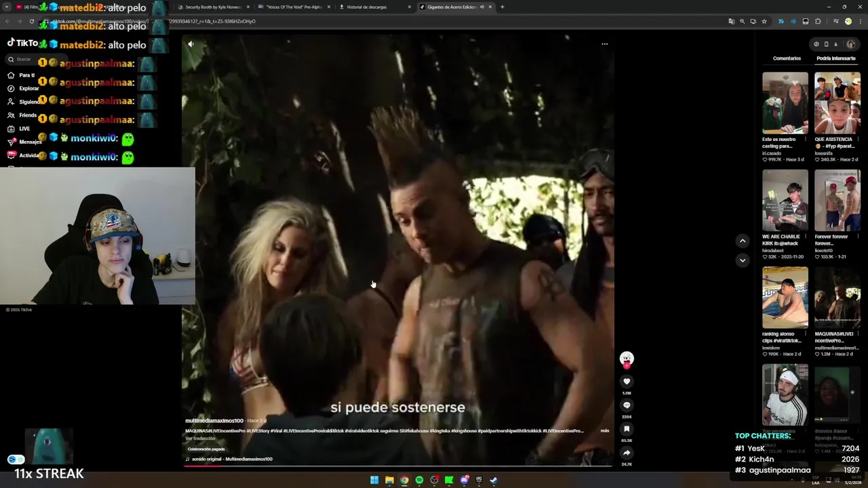
Task: Open the video creator's profile avatar
Action: click(627, 358)
